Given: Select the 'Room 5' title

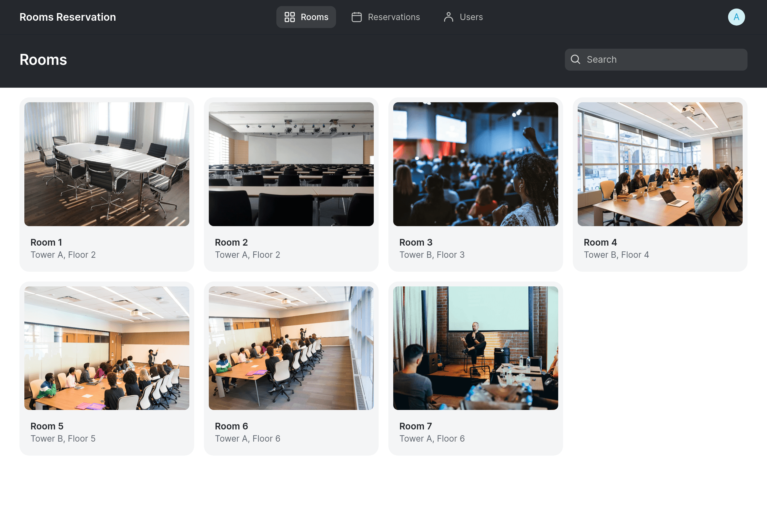Looking at the screenshot, I should (x=47, y=426).
